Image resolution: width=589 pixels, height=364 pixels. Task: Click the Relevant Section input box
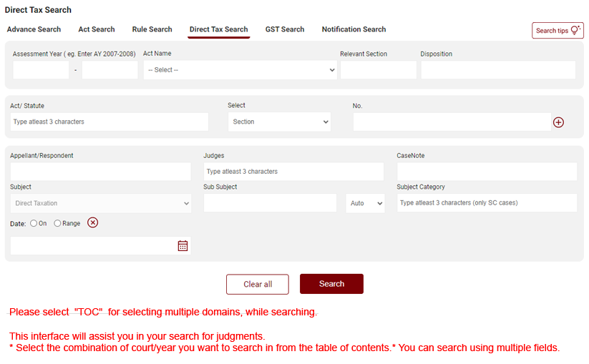(x=378, y=70)
